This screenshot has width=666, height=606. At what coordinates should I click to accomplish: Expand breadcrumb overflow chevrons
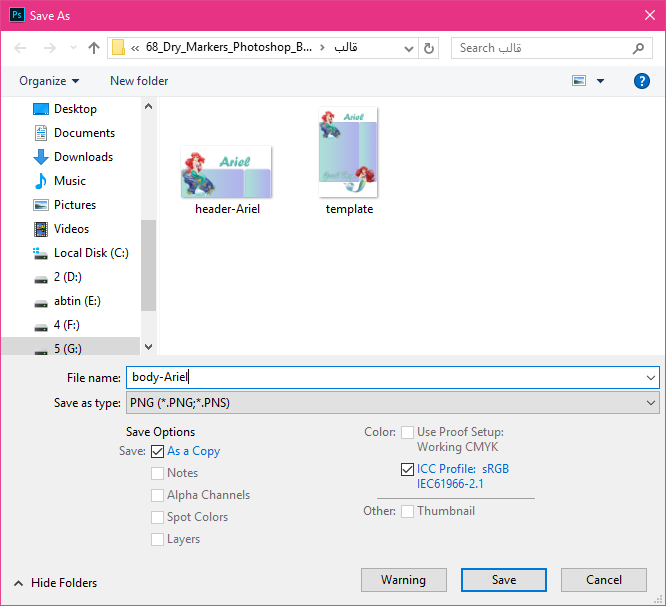[135, 48]
